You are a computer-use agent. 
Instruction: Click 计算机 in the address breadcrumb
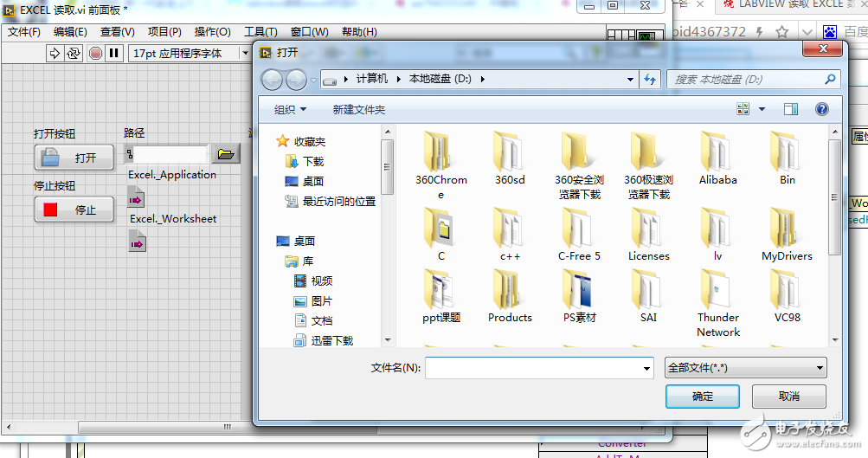pyautogui.click(x=372, y=79)
